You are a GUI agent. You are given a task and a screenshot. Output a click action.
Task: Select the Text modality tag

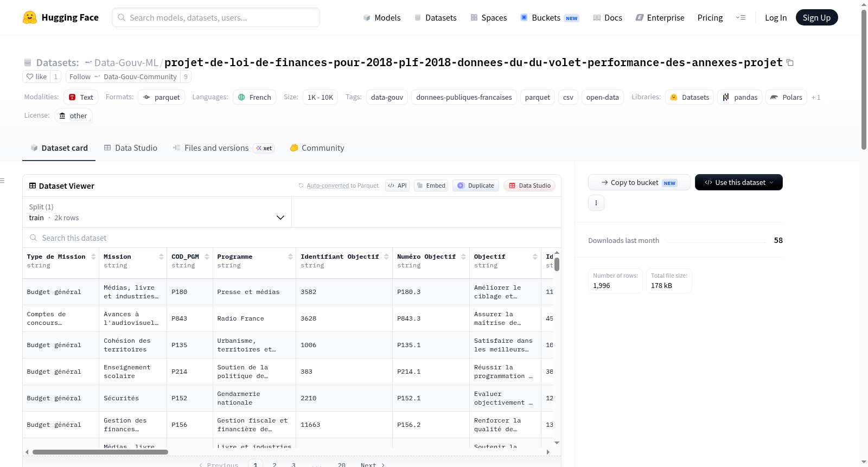click(x=81, y=97)
